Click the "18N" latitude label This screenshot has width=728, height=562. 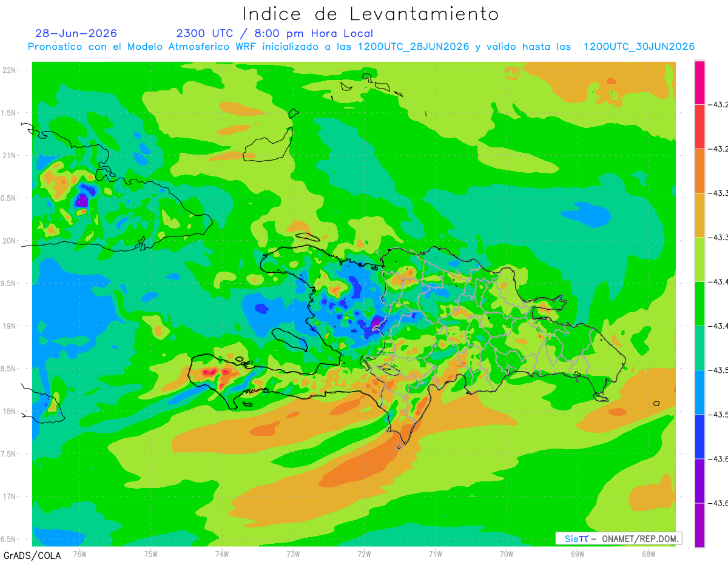[9, 412]
